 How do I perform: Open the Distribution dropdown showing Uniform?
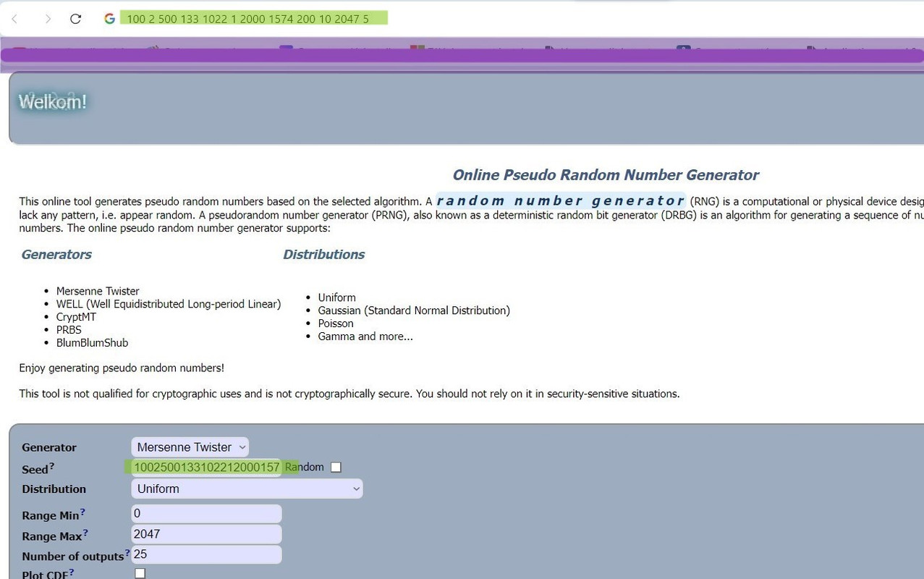[x=247, y=489]
